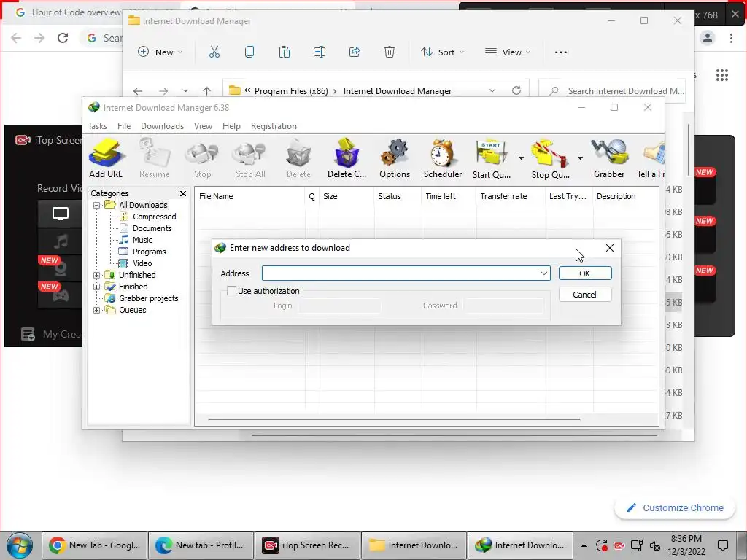Click the File Name column header

(x=249, y=196)
